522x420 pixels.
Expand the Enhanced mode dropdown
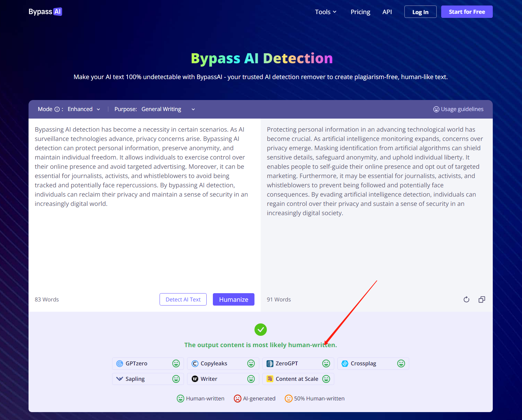[84, 109]
